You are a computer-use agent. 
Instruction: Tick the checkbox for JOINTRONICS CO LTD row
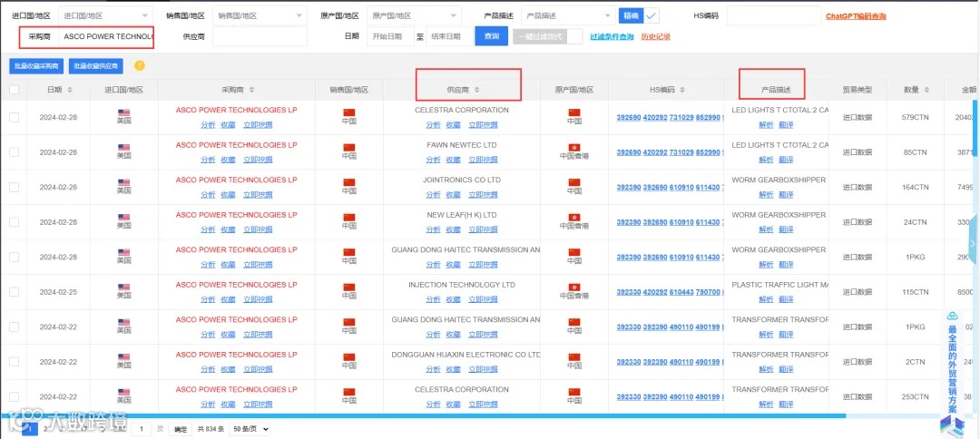(x=14, y=188)
